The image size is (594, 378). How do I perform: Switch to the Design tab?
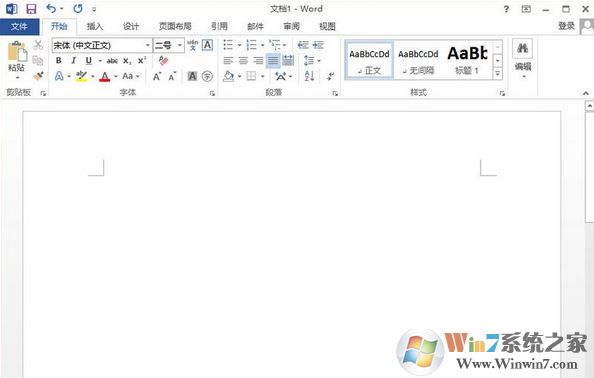[131, 26]
